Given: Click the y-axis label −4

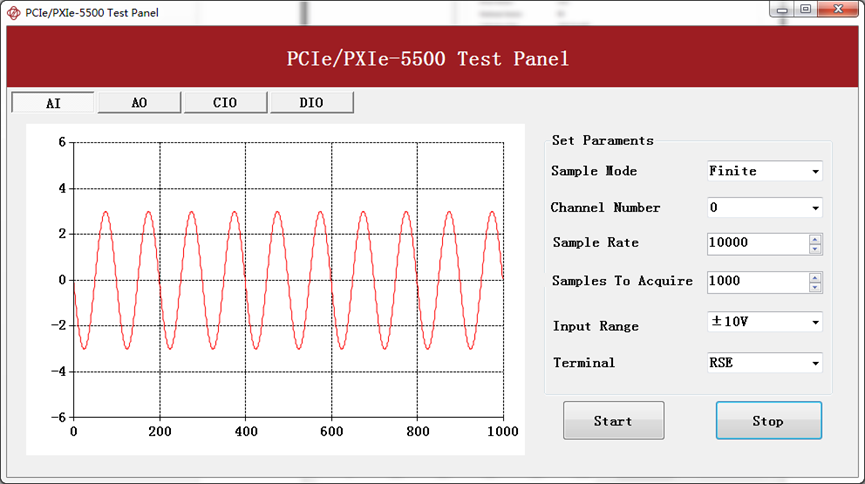Looking at the screenshot, I should [58, 371].
